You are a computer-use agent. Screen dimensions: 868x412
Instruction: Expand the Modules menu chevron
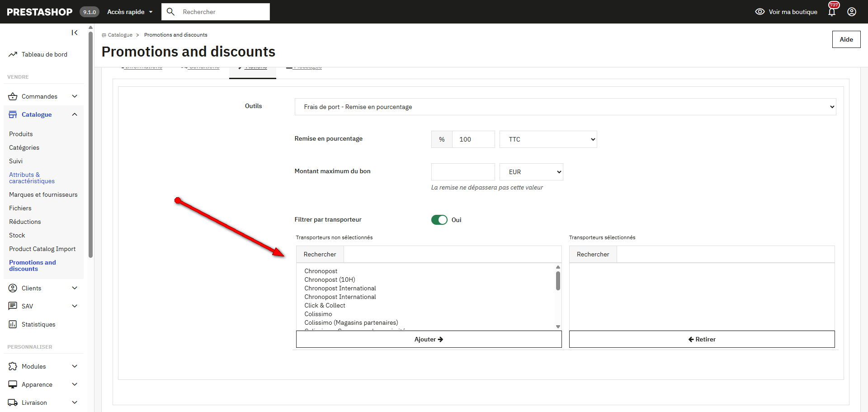click(x=75, y=366)
